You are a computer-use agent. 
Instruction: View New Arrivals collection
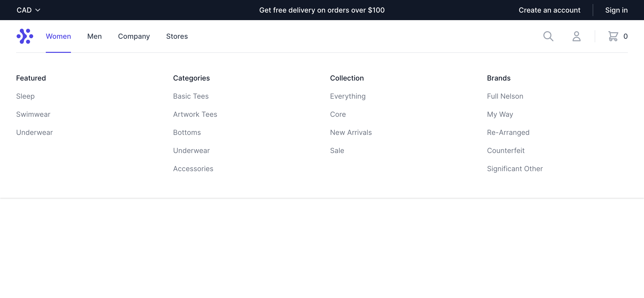point(351,132)
